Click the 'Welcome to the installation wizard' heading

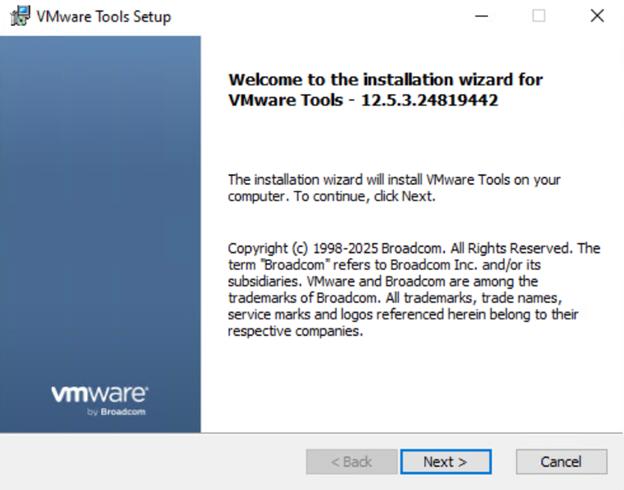tap(386, 79)
